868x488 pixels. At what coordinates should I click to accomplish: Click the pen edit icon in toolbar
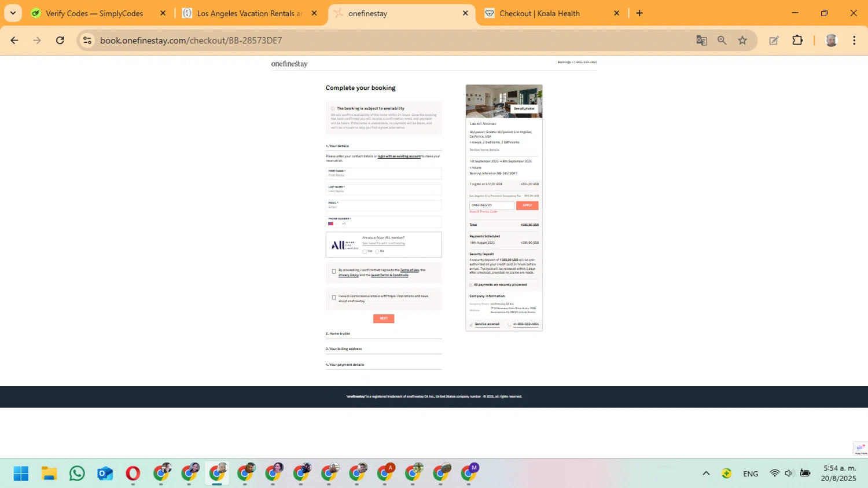(774, 41)
